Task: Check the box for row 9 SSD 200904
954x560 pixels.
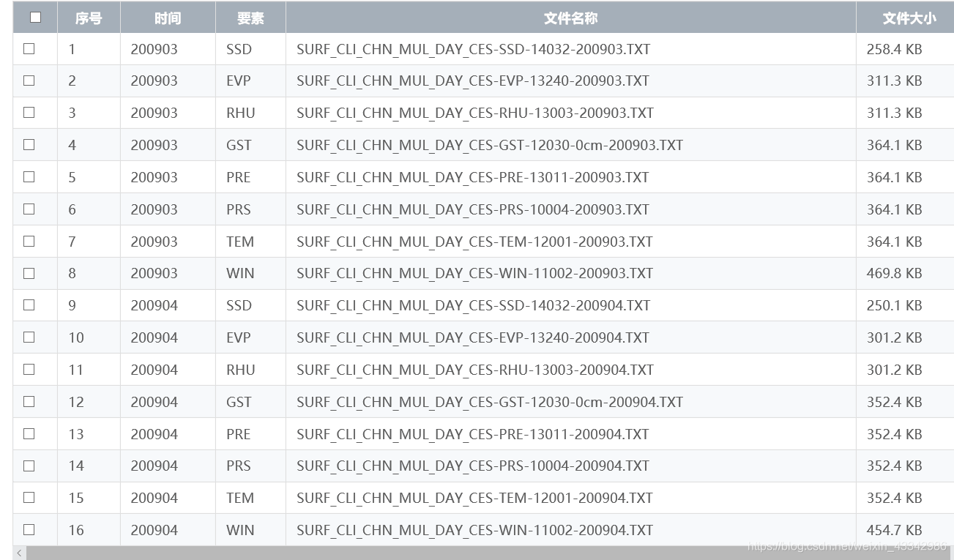Action: pyautogui.click(x=29, y=305)
